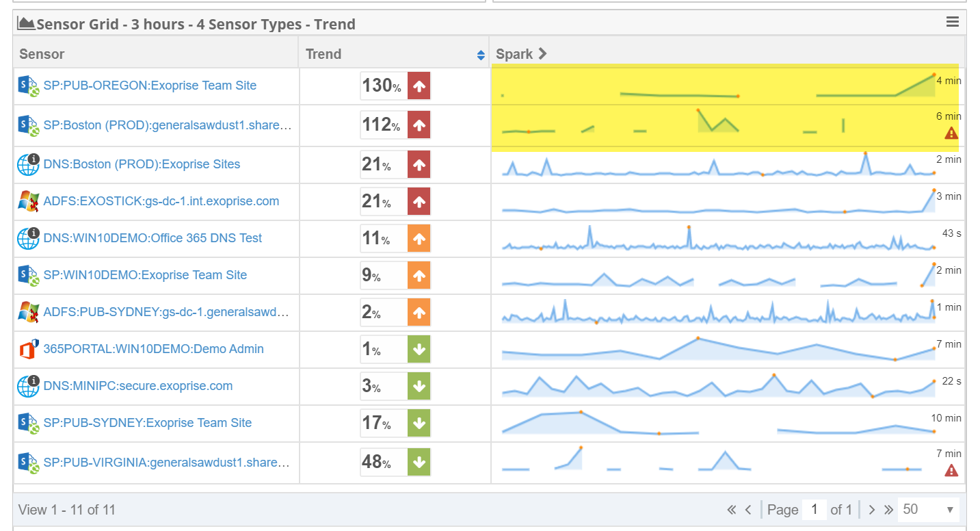Click orange up arrow next to 9%
980x531 pixels.
[x=419, y=276]
